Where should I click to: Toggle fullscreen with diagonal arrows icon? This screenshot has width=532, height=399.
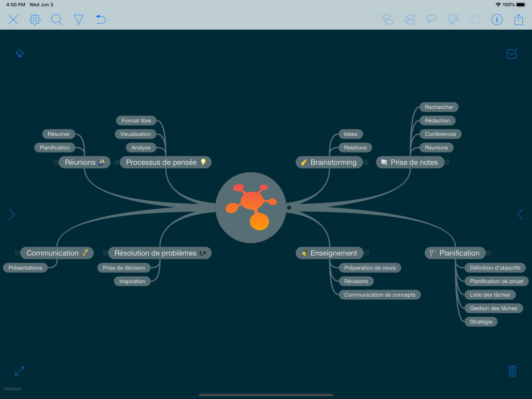click(19, 371)
